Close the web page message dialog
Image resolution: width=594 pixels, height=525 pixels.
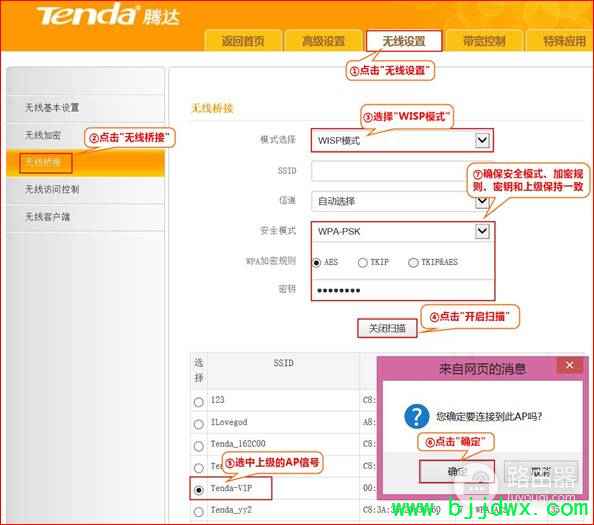[x=569, y=365]
